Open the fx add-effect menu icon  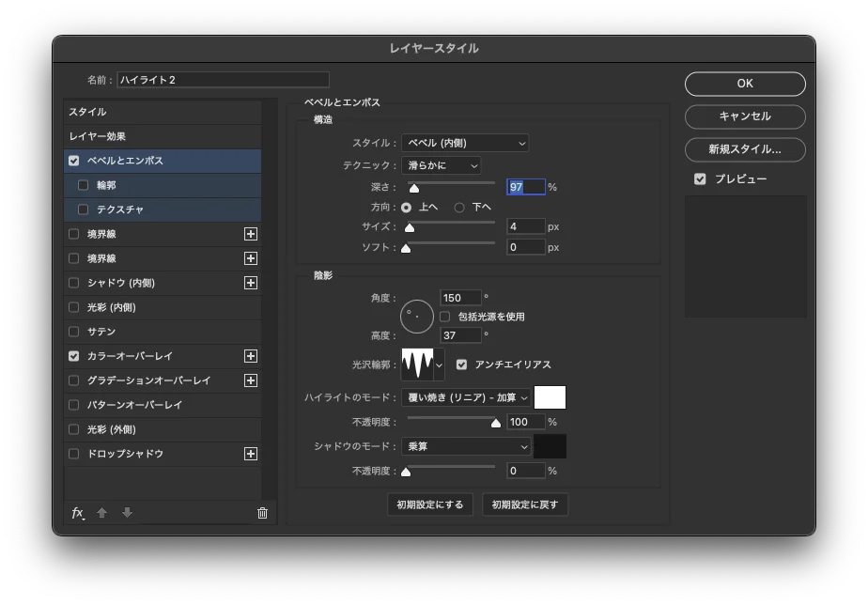[x=77, y=513]
